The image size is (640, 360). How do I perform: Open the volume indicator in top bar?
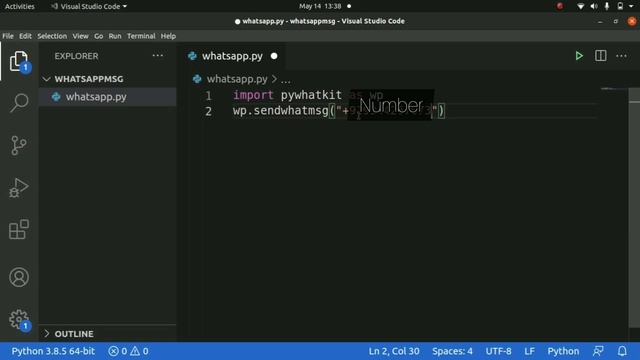pyautogui.click(x=593, y=6)
